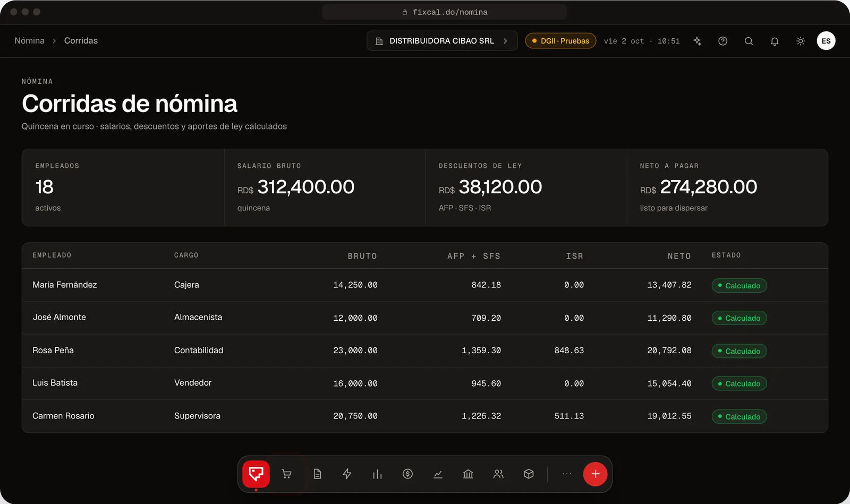Open the trend line chart icon
The image size is (850, 504).
(438, 474)
